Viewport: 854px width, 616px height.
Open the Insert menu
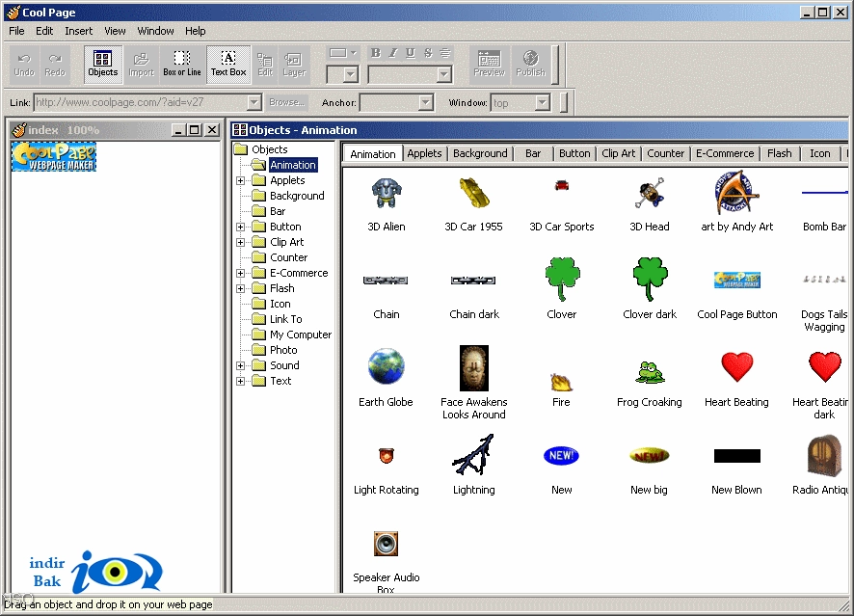click(78, 31)
